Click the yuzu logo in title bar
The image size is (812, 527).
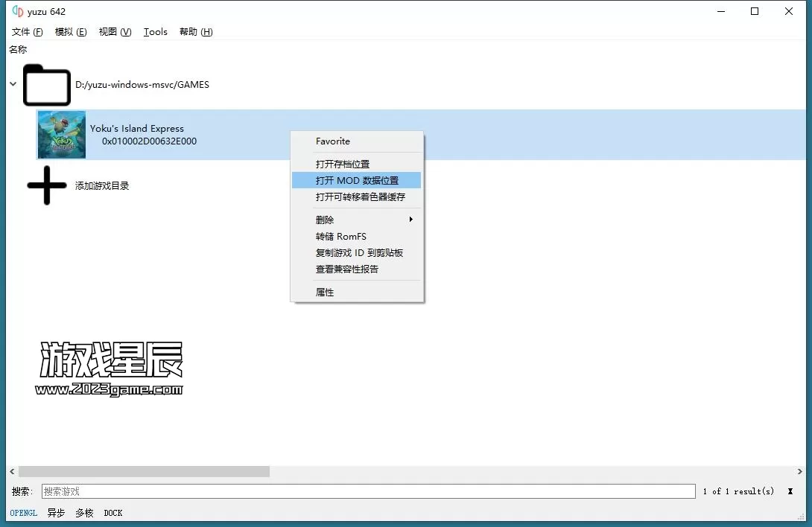18,11
